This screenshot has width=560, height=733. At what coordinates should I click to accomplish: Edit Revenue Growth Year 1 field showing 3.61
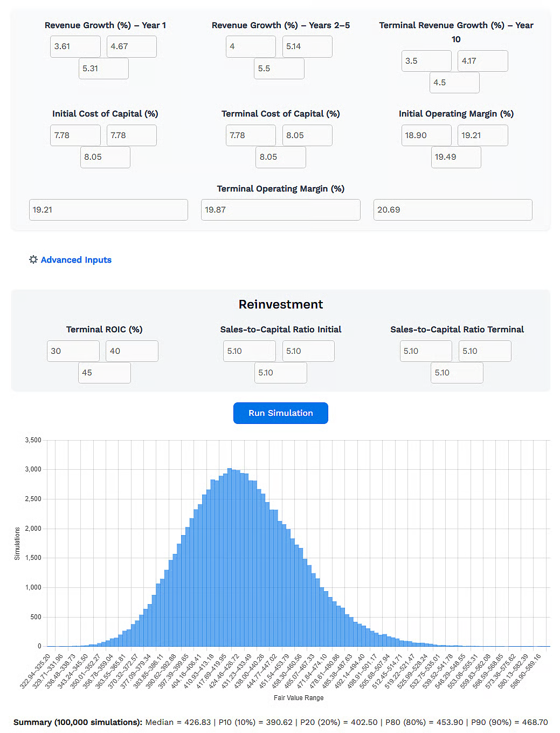point(75,47)
